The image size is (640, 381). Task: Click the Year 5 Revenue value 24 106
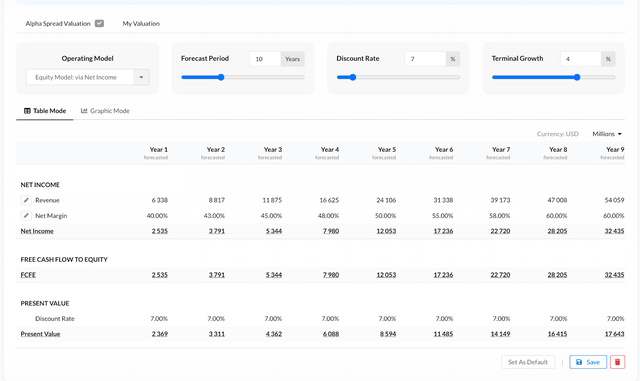pos(386,200)
